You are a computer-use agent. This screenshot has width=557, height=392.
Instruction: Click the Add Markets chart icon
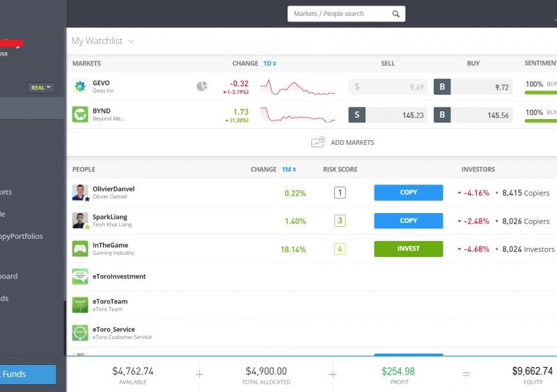click(x=318, y=142)
